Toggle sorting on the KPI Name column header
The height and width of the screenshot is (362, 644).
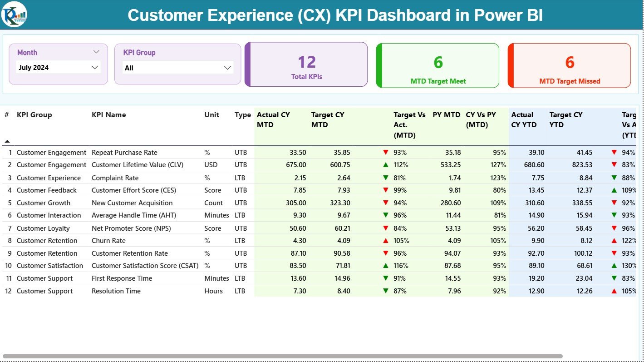point(110,115)
